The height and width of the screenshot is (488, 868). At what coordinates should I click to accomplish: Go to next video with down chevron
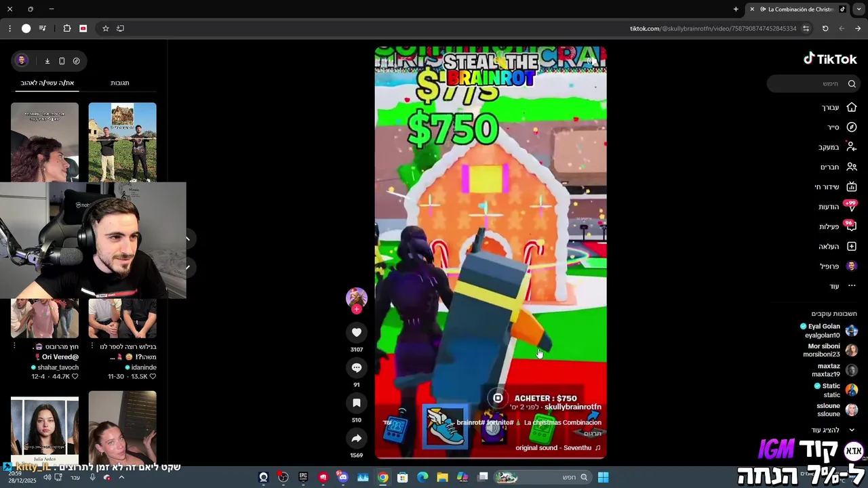point(187,268)
